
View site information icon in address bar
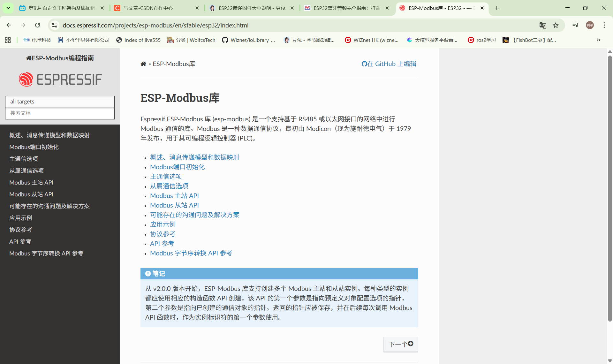pyautogui.click(x=55, y=25)
